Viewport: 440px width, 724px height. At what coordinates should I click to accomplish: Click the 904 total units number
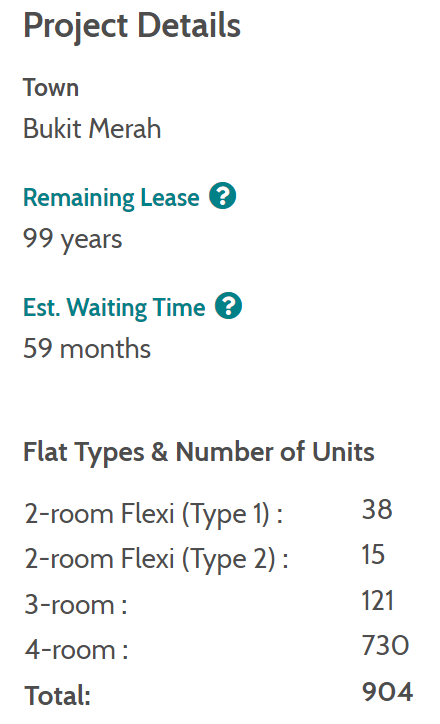point(387,692)
